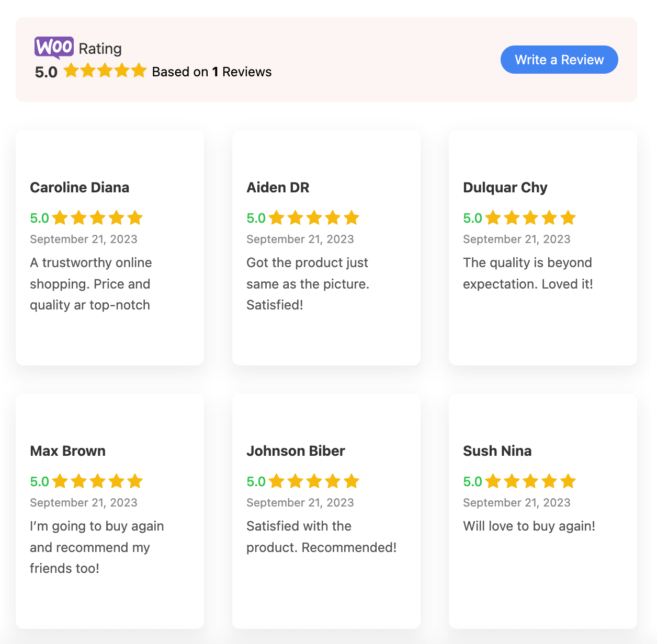Screen dimensions: 657x644
Task: Click Sush Nina's review text
Action: 529,526
